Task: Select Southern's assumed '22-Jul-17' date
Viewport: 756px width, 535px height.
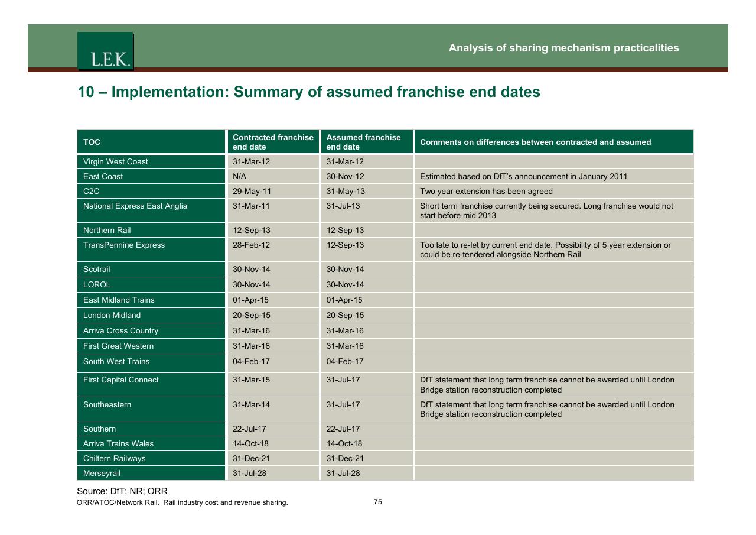Action: click(x=367, y=429)
